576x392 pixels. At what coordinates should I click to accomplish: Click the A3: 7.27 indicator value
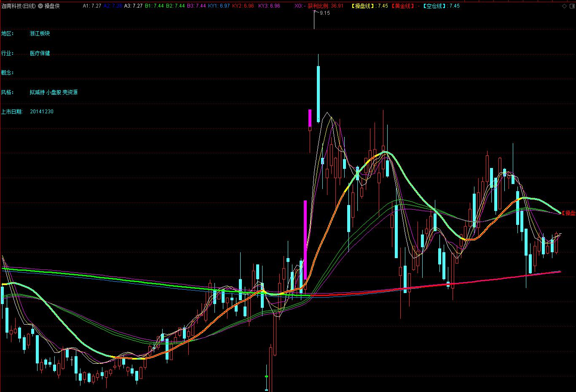pyautogui.click(x=134, y=6)
